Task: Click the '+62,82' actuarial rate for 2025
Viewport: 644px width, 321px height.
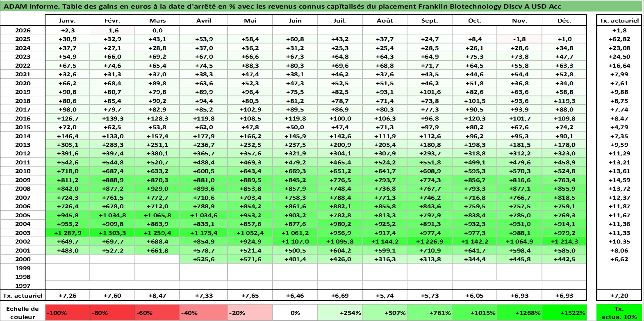Action: click(619, 39)
